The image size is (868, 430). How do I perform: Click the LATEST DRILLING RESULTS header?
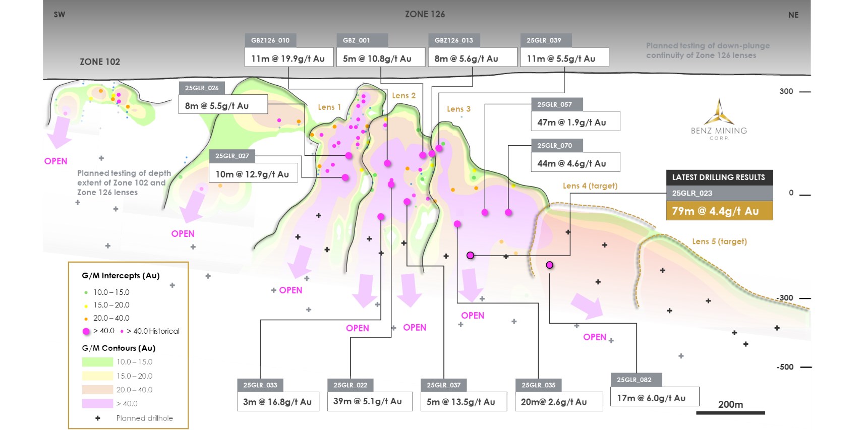[x=719, y=177]
